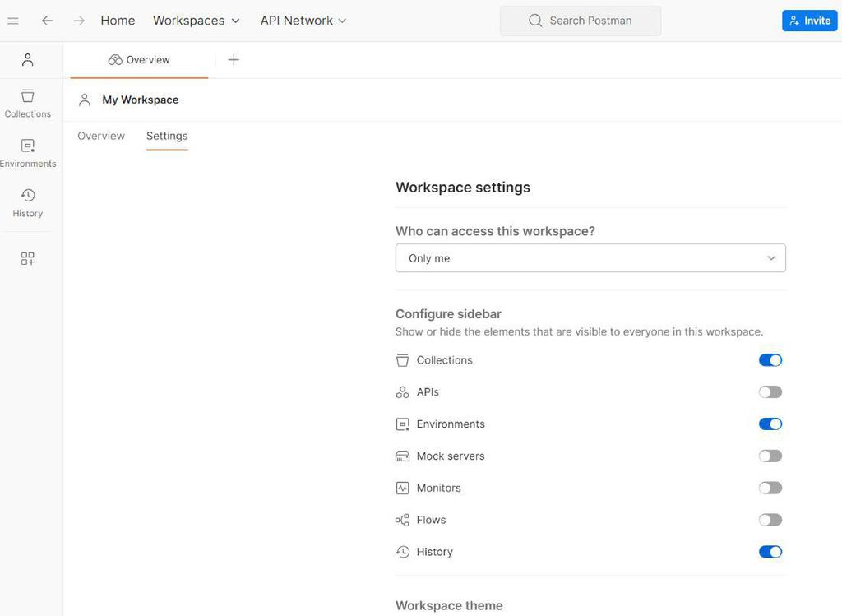Select the Settings sub-tab

pos(167,136)
